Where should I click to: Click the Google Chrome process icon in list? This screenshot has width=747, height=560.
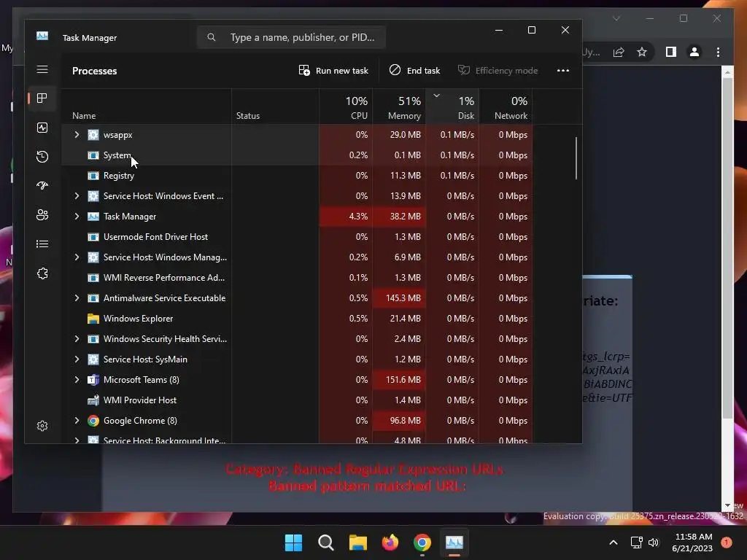93,421
